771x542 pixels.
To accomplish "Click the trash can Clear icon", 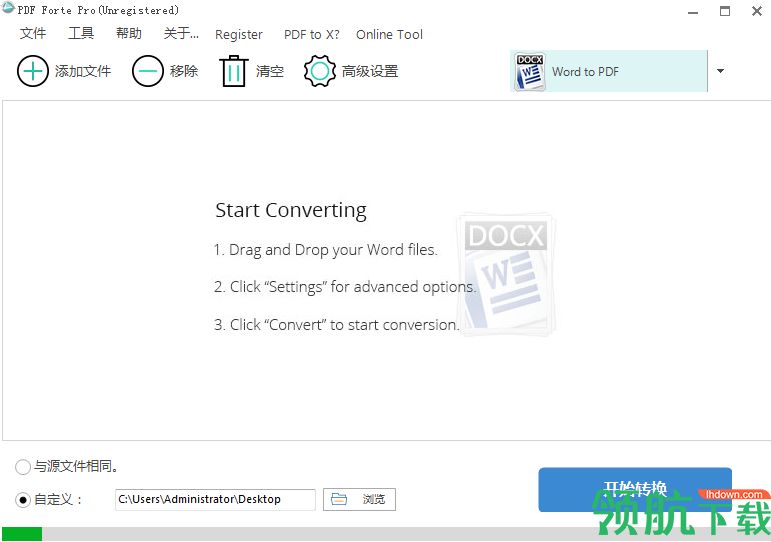I will tap(234, 71).
